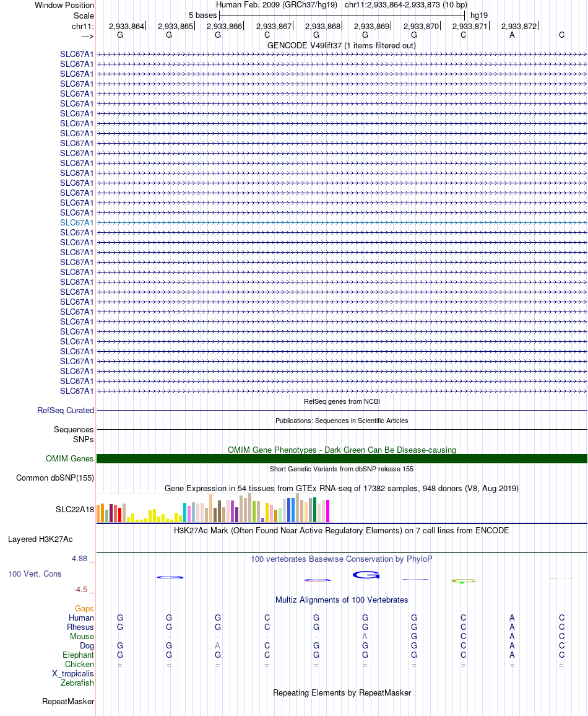Open the 'RefSeq Curated' track label
Viewport: 588px width, 716px height.
[66, 411]
